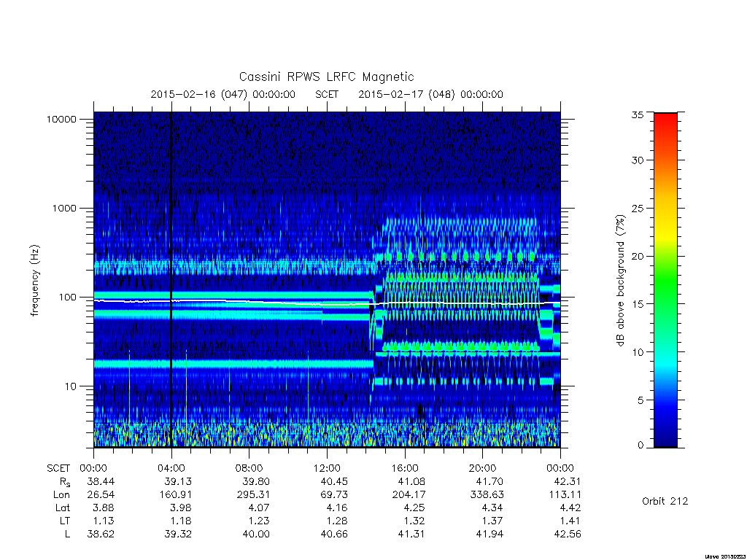Image resolution: width=747 pixels, height=560 pixels.
Task: Click the 'dB above background (7%)' label
Action: point(620,281)
